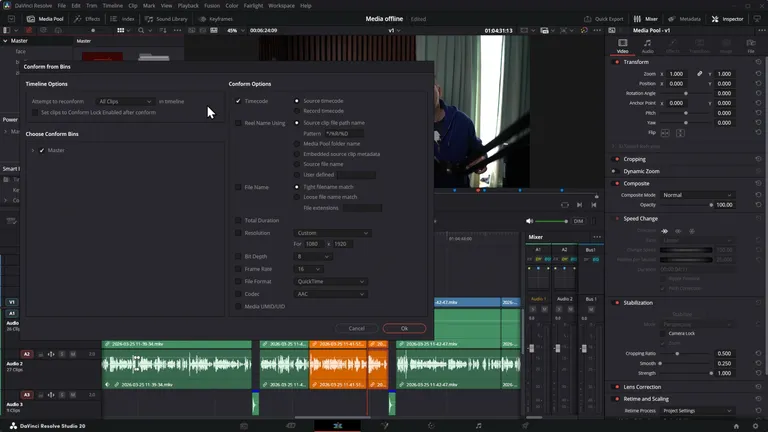768x432 pixels.
Task: Open the Media Pool panel button
Action: (x=45, y=19)
